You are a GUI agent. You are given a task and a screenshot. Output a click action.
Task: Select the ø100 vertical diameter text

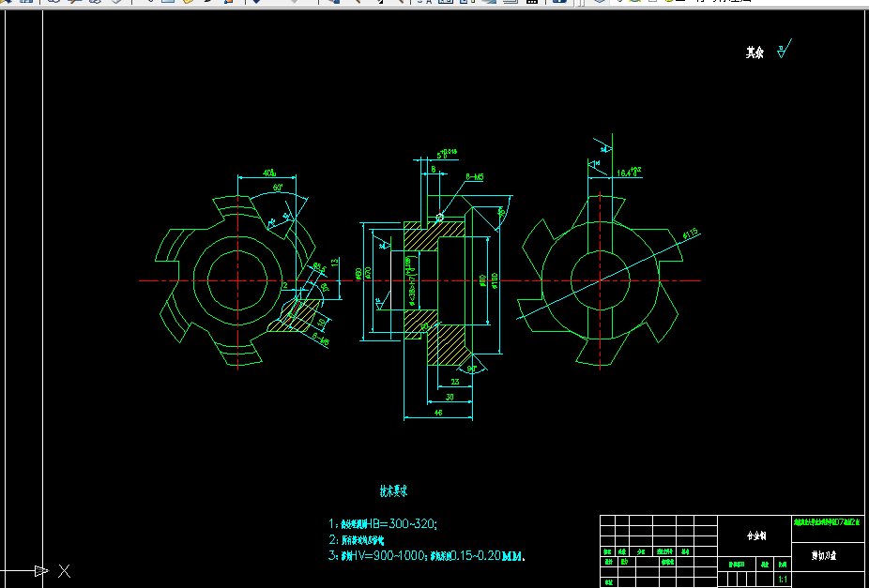click(495, 280)
